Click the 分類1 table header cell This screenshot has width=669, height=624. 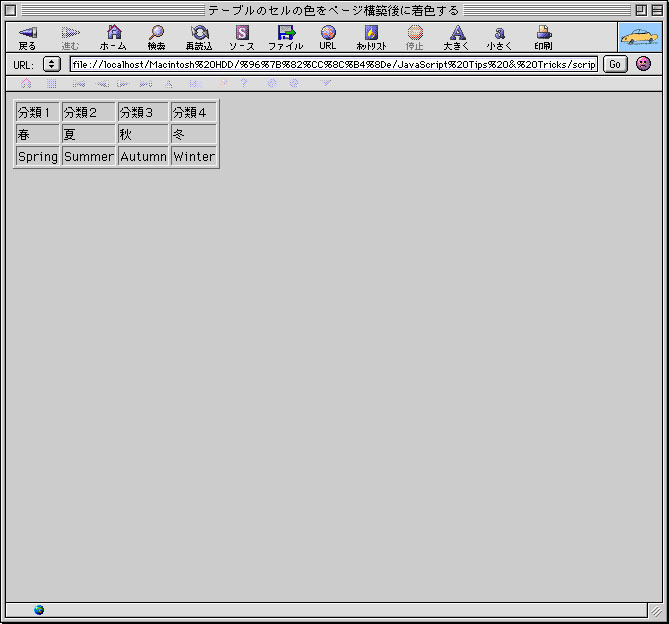pos(37,112)
